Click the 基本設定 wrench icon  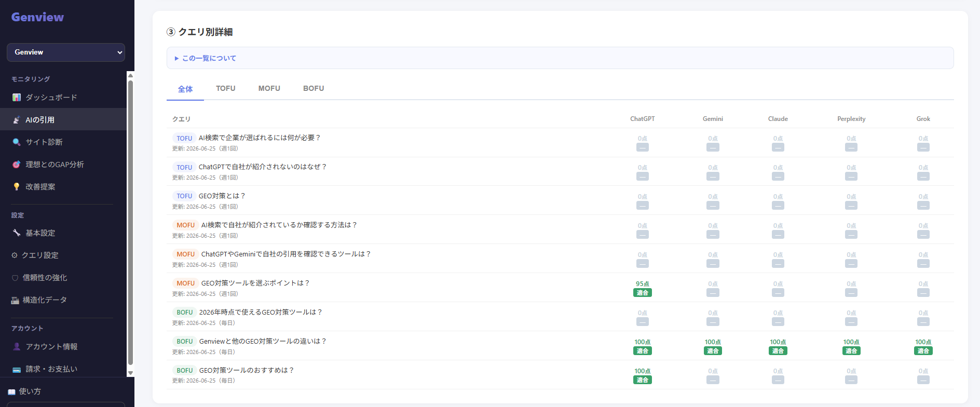17,233
